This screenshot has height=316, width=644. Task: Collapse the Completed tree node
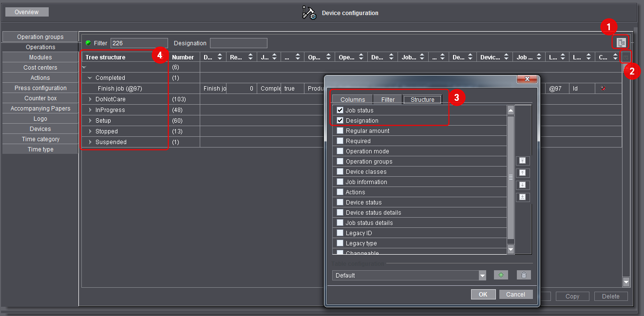point(90,77)
